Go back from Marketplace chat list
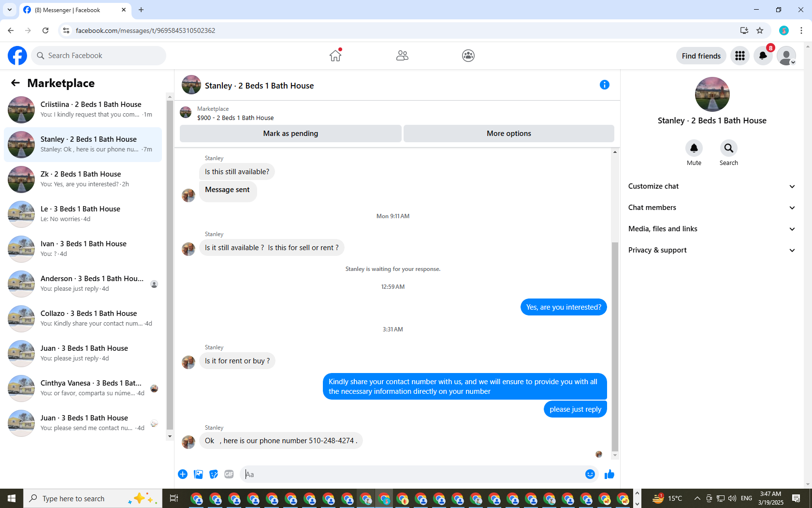The height and width of the screenshot is (508, 812). pos(15,83)
